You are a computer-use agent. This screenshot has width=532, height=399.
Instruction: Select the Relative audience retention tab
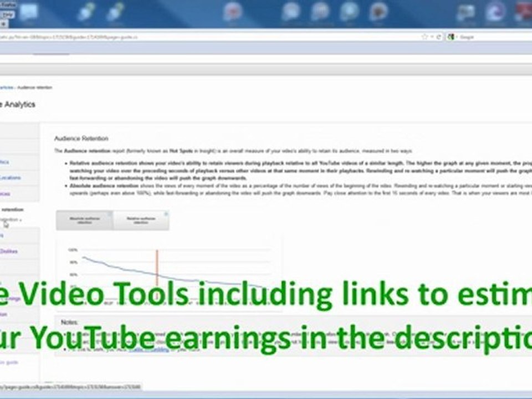[x=141, y=220]
